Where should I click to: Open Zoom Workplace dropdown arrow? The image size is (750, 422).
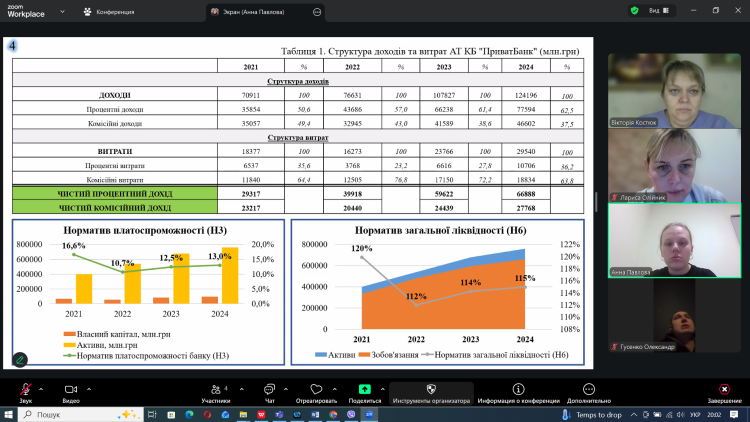tap(62, 11)
